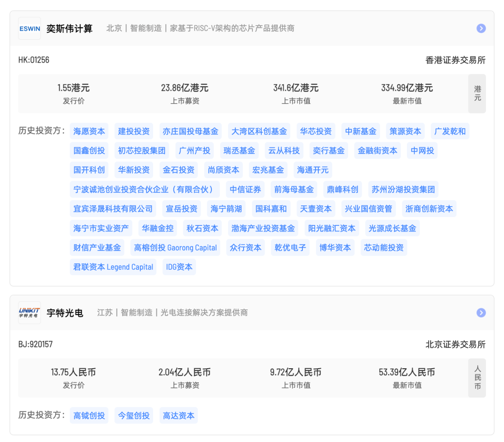
Task: Open the 宇特光电 company title
Action: click(x=65, y=312)
